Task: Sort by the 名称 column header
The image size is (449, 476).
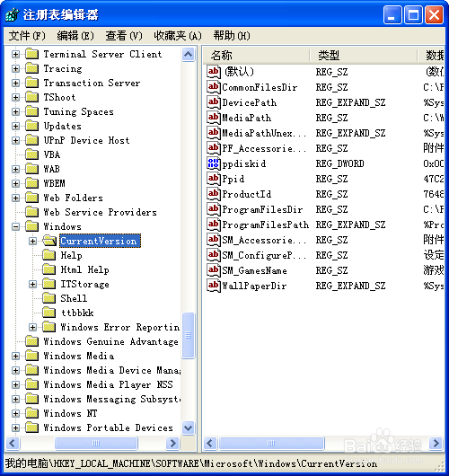Action: pos(256,56)
